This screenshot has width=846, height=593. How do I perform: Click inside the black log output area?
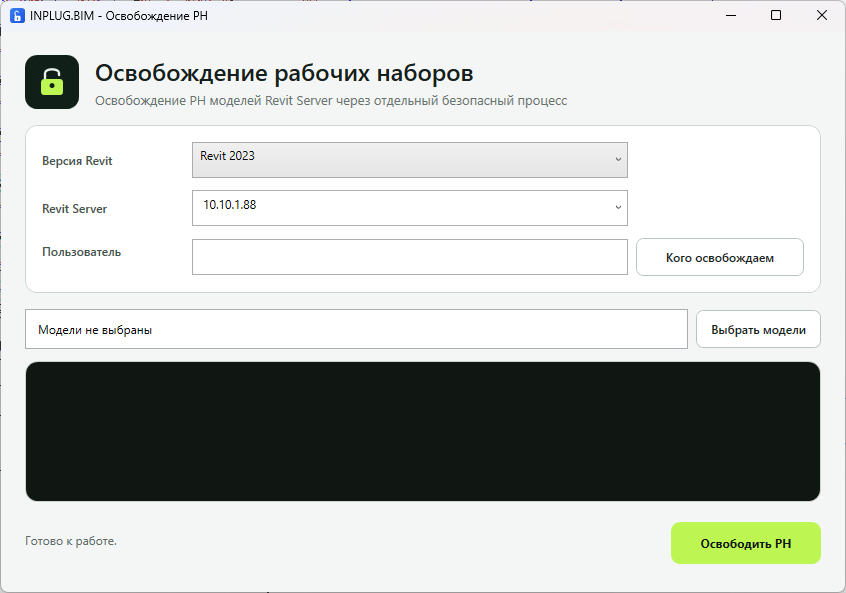click(x=423, y=432)
